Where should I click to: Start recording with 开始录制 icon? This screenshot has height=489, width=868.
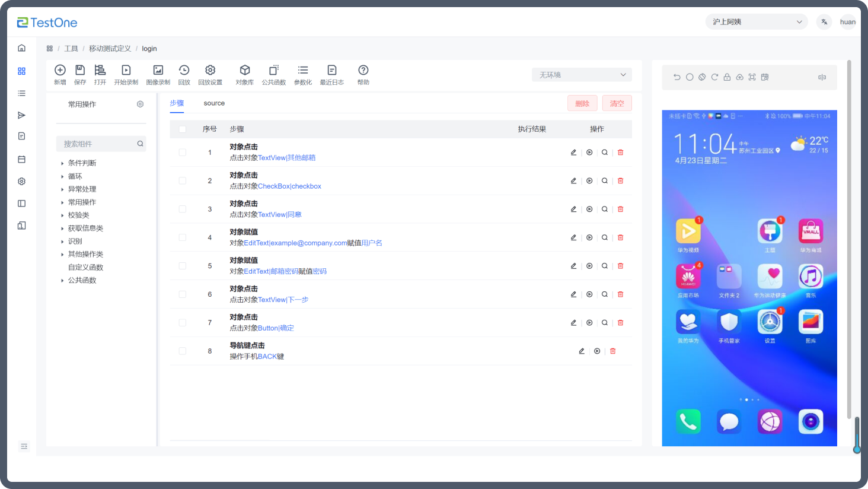pos(126,71)
